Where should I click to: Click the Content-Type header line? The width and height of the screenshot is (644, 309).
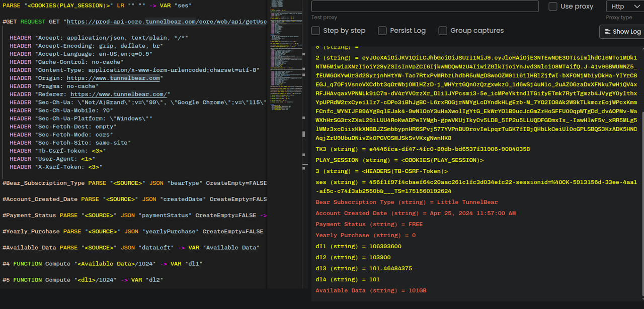point(134,70)
